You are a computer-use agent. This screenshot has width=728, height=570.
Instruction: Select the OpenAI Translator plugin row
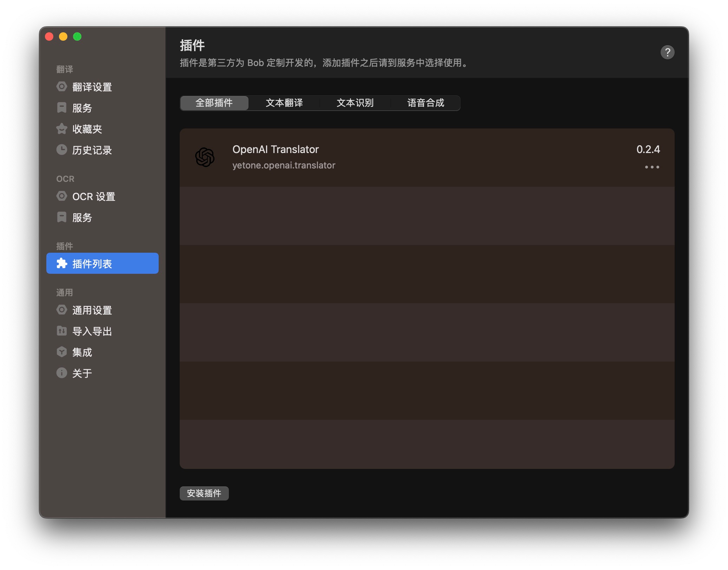[x=386, y=157]
